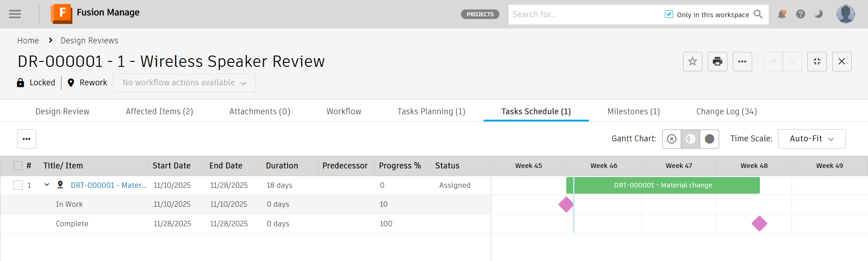Open the Auto-Fit time scale dropdown
This screenshot has width=868, height=261.
(811, 139)
